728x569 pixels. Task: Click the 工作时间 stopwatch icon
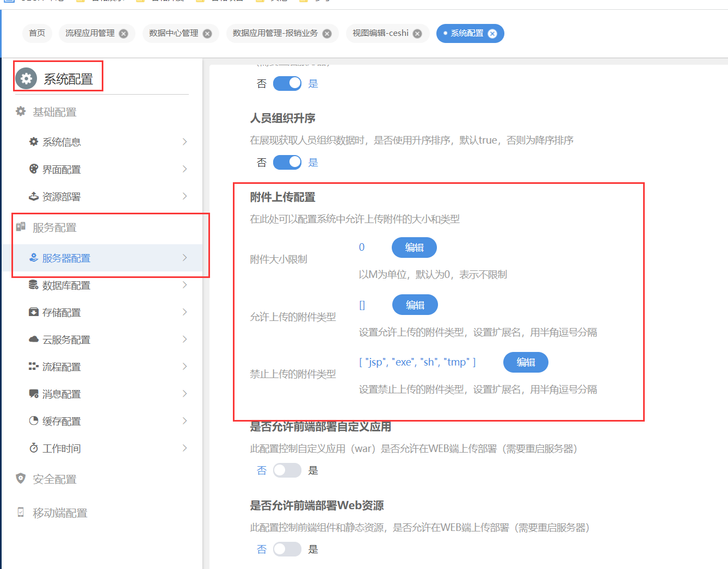pos(34,448)
